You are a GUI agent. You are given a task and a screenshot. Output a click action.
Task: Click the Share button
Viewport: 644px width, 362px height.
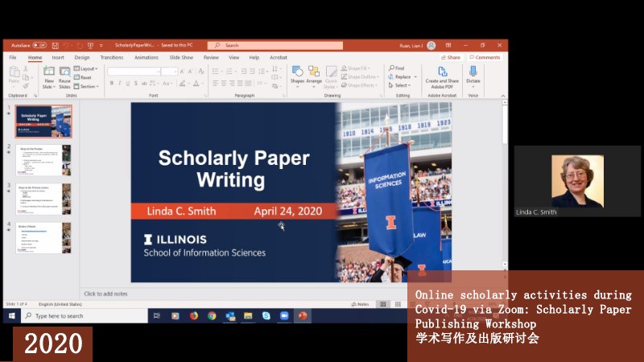(451, 57)
